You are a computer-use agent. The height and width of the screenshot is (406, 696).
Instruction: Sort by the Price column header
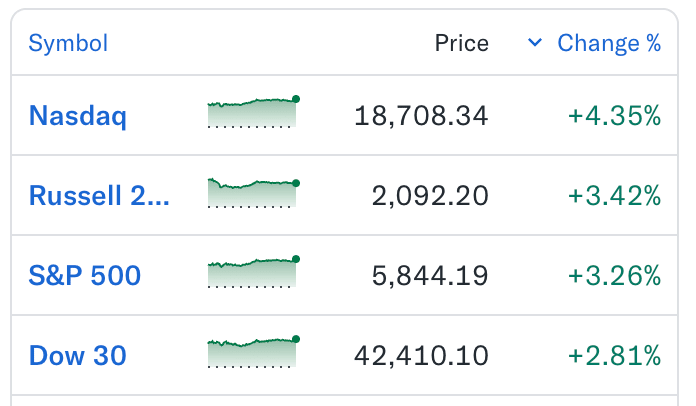pyautogui.click(x=462, y=43)
